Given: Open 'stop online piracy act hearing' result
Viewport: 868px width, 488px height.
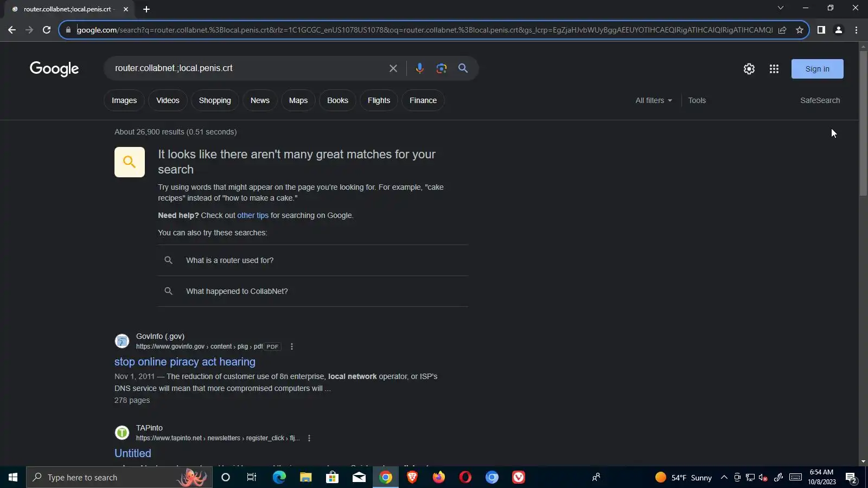Looking at the screenshot, I should tap(185, 362).
